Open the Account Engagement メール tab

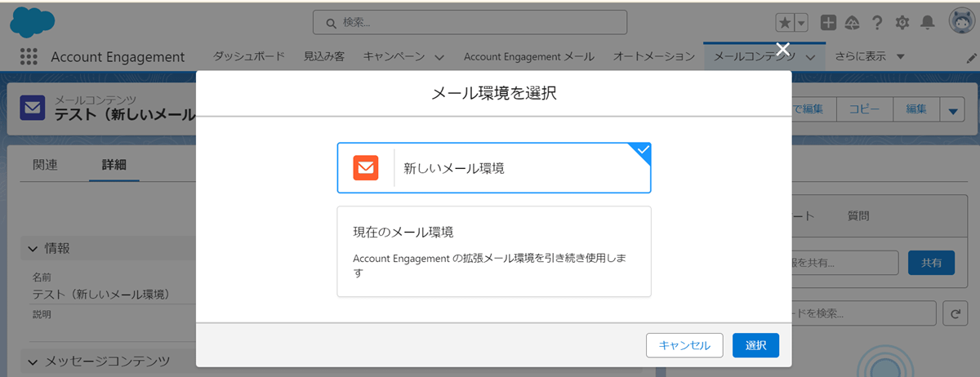529,56
